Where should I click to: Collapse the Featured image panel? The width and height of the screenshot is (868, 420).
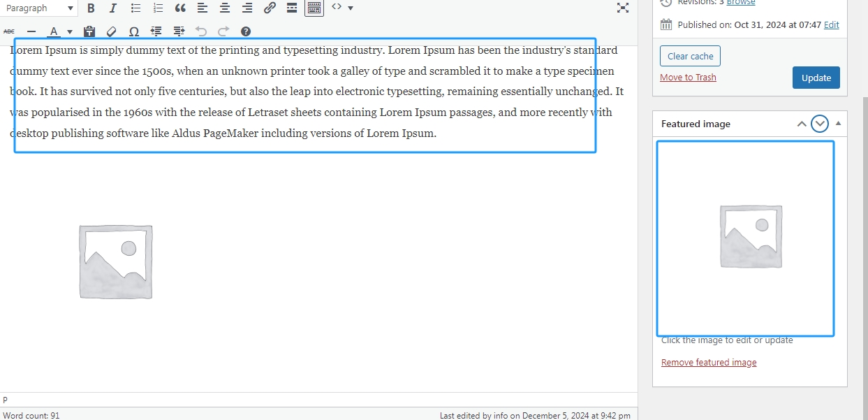[x=838, y=123]
